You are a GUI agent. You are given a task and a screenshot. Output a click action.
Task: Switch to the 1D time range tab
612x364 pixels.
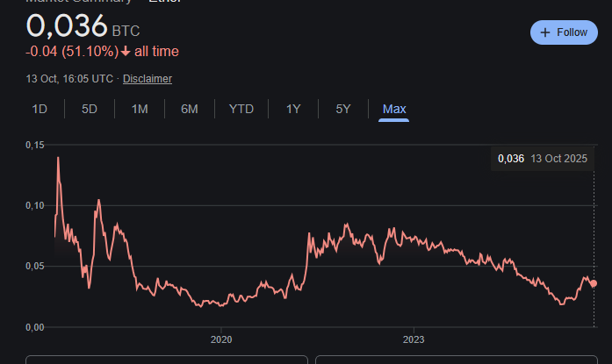(x=40, y=110)
